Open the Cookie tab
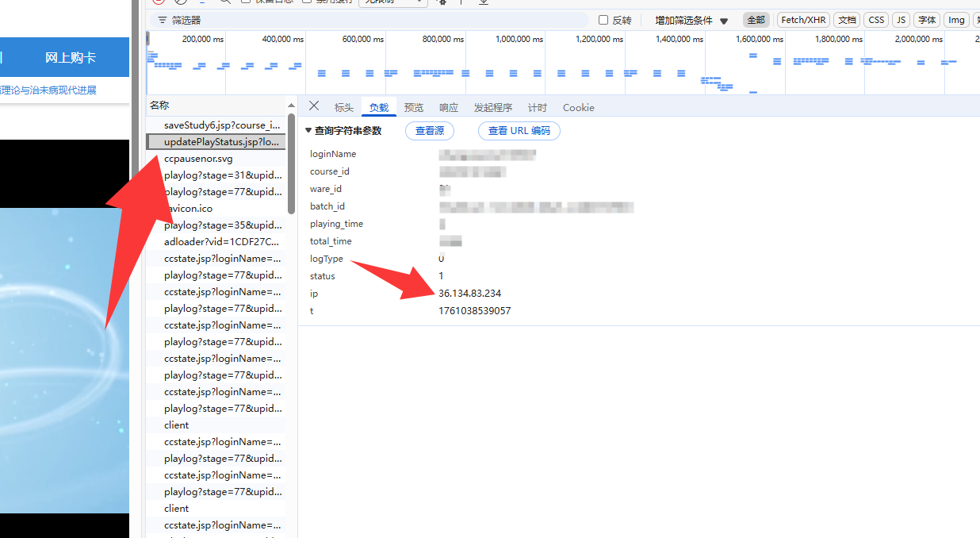Screen dimensions: 980x538 click(x=578, y=108)
